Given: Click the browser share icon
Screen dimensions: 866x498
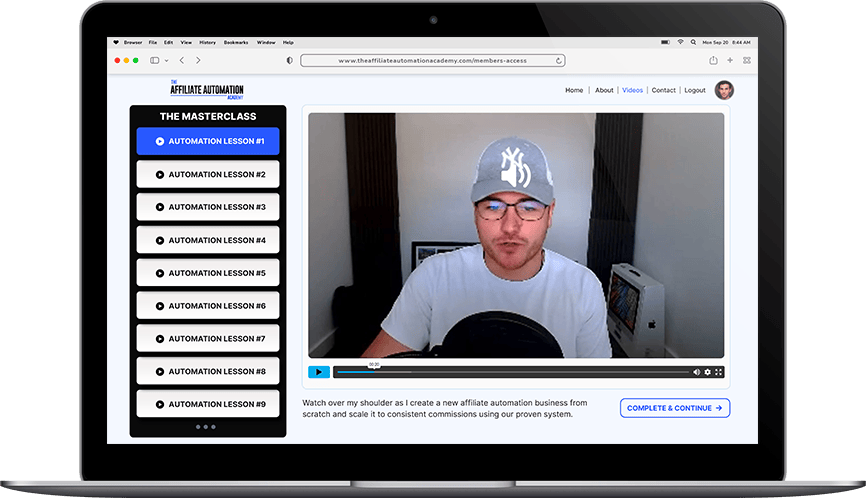Looking at the screenshot, I should pyautogui.click(x=713, y=60).
